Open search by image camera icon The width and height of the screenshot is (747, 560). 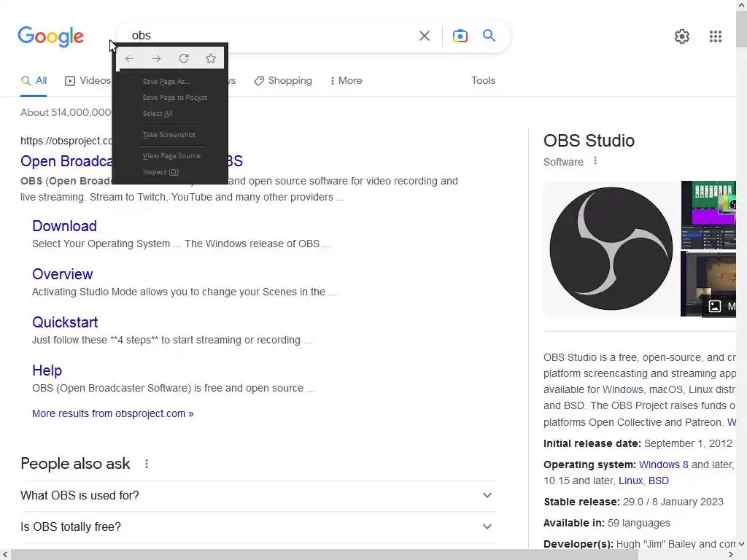(460, 36)
